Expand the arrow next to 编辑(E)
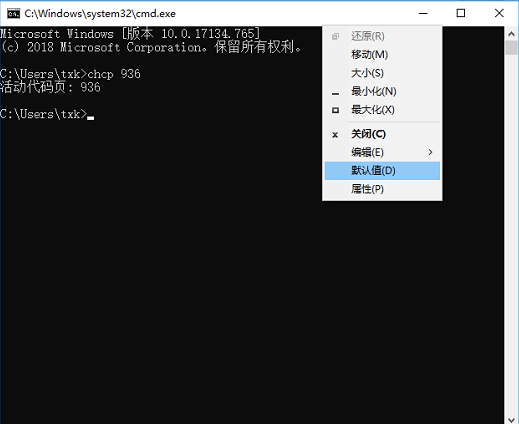The width and height of the screenshot is (519, 424). pyautogui.click(x=430, y=152)
